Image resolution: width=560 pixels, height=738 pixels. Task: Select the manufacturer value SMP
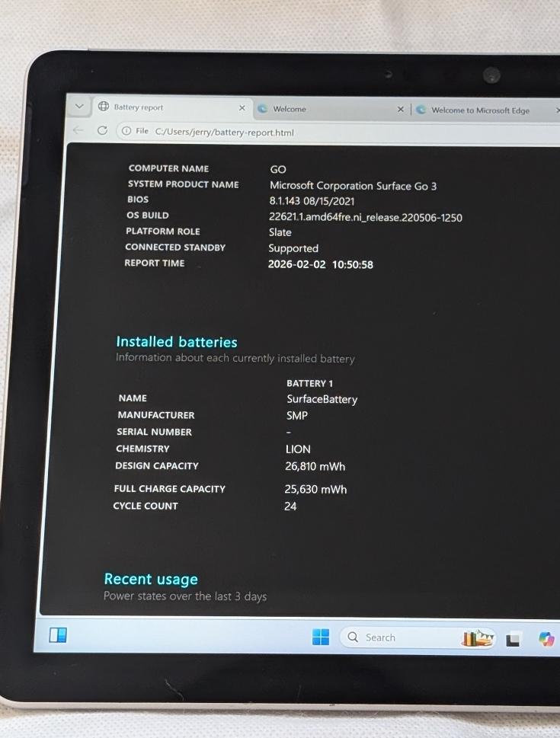(x=297, y=416)
